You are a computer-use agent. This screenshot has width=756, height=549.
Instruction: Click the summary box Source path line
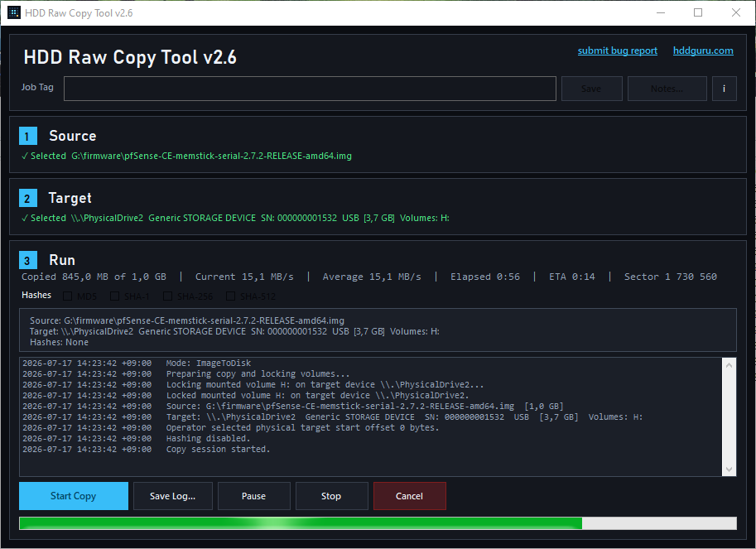coord(187,320)
